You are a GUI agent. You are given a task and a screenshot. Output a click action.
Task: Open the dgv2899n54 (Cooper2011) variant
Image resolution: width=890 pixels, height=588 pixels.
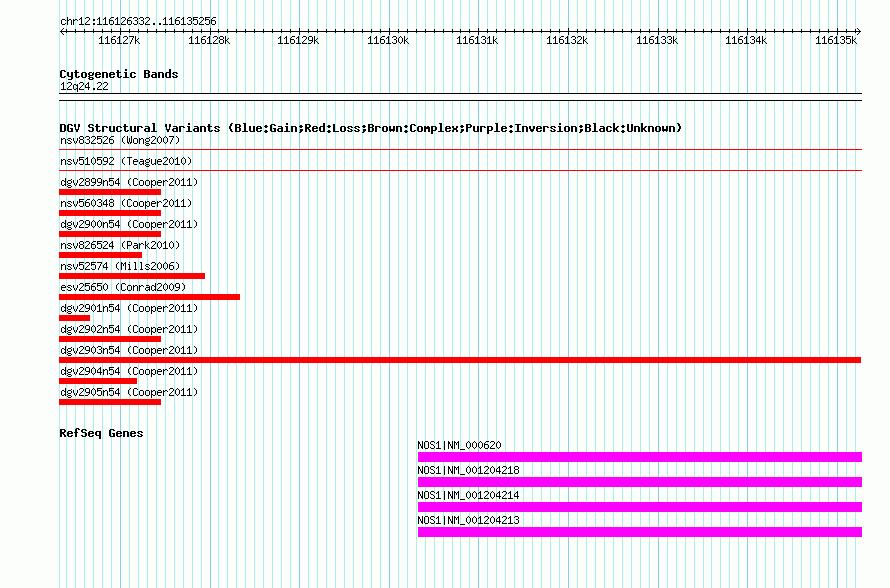click(129, 182)
